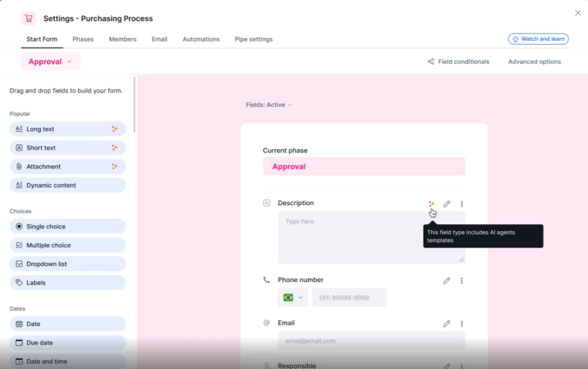Select the Labels field type
Viewport: 588px width, 369px height.
pyautogui.click(x=68, y=283)
